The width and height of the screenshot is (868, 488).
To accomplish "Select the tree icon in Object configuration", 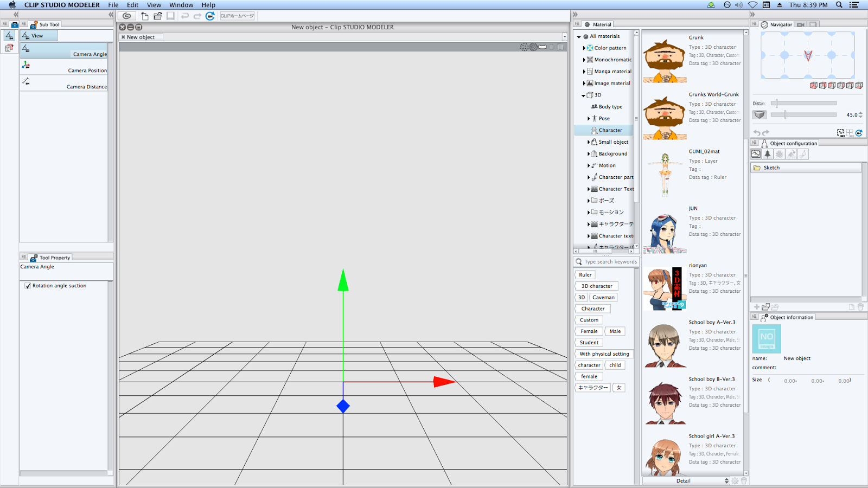I will coord(768,154).
